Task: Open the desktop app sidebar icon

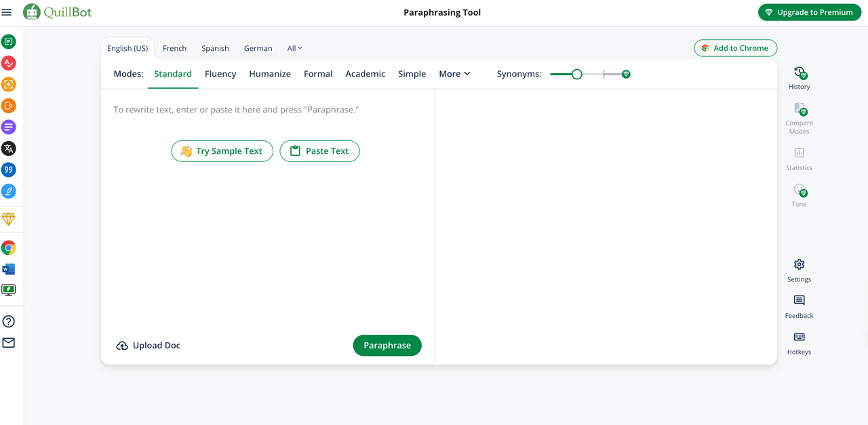Action: [9, 290]
